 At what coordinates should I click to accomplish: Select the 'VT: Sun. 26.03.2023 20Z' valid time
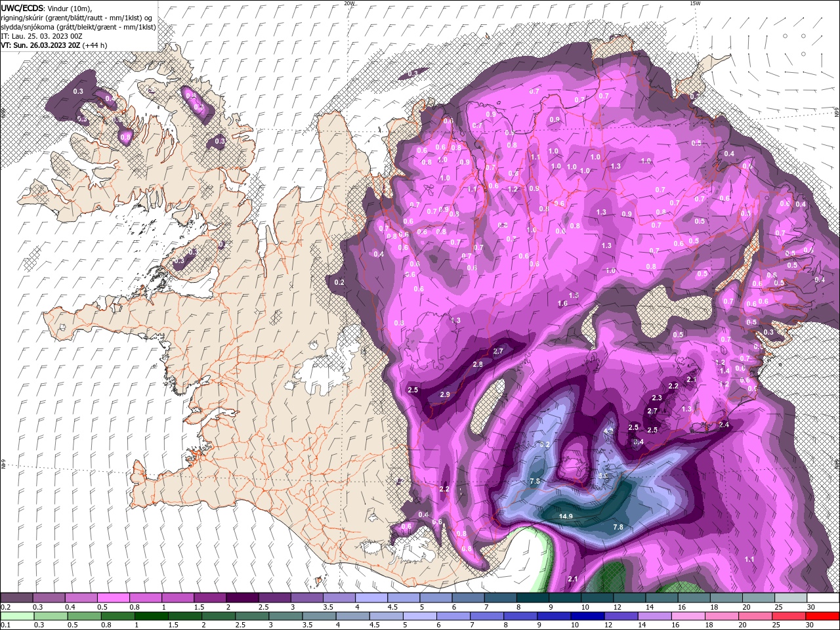pos(41,45)
